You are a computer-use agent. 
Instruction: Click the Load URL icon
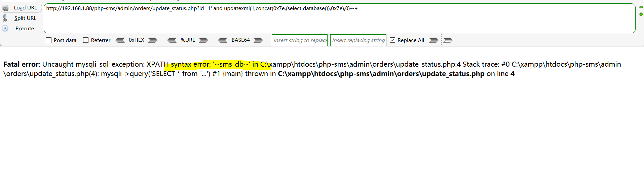5,8
